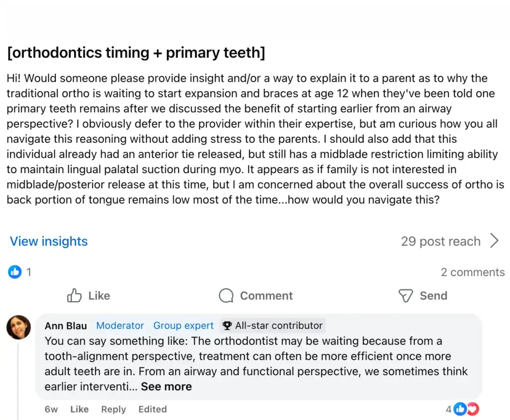The height and width of the screenshot is (420, 510).
Task: Reply to Ann Blau's comment
Action: (x=114, y=409)
